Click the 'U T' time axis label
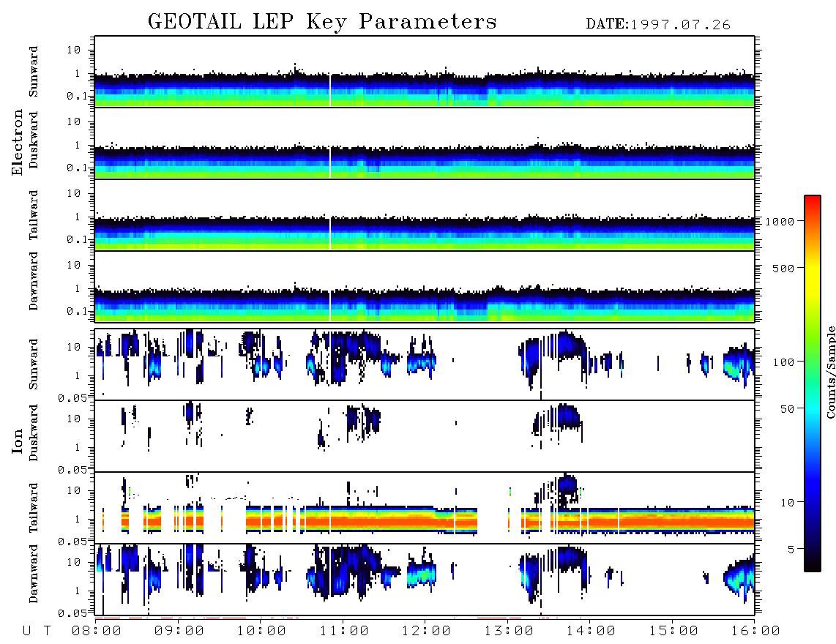The height and width of the screenshot is (644, 836). tap(37, 632)
